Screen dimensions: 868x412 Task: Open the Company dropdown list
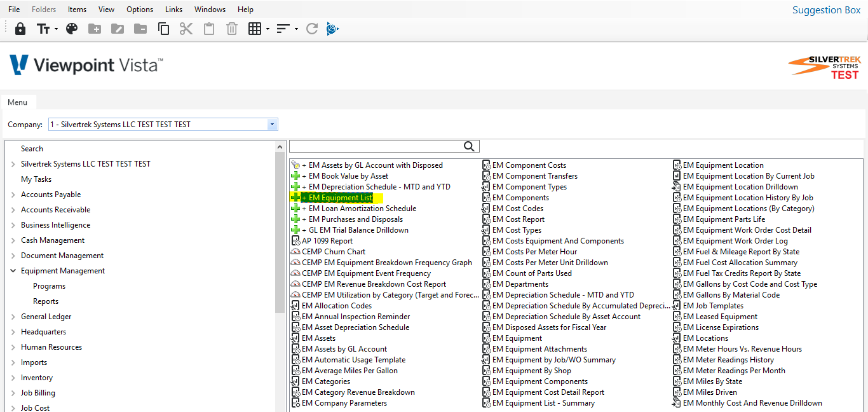pyautogui.click(x=273, y=125)
